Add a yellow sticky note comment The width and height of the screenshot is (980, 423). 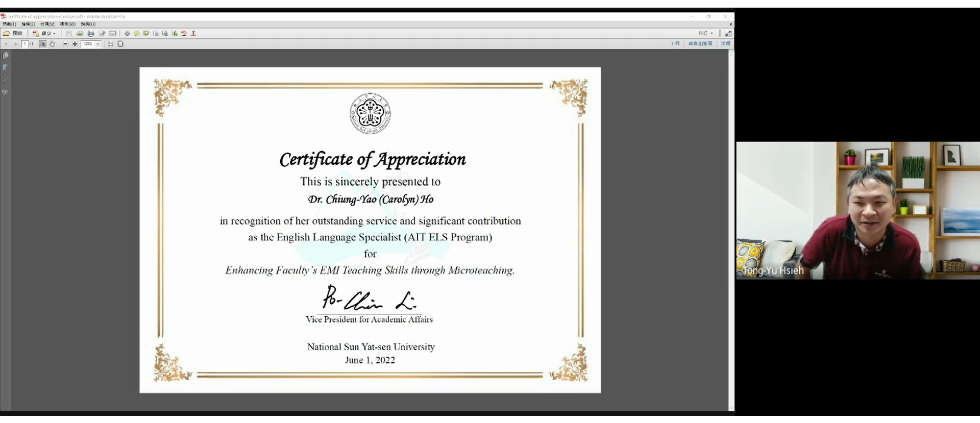point(137,33)
